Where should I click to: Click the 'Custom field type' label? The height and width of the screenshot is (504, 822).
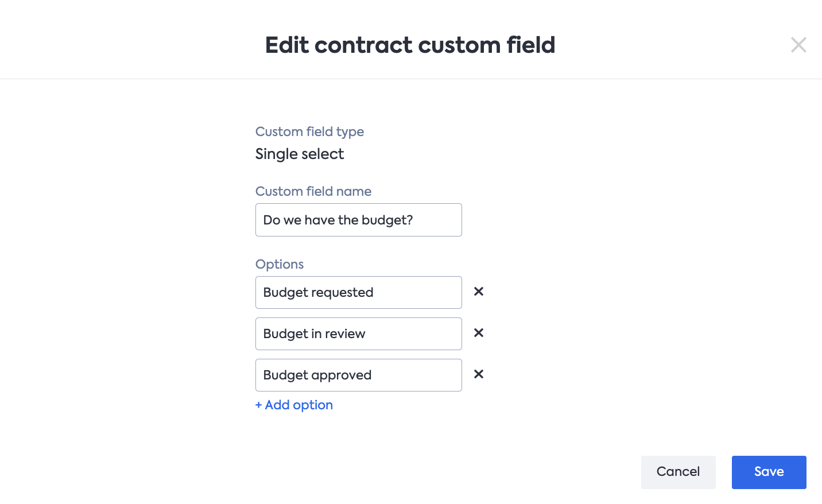point(309,132)
